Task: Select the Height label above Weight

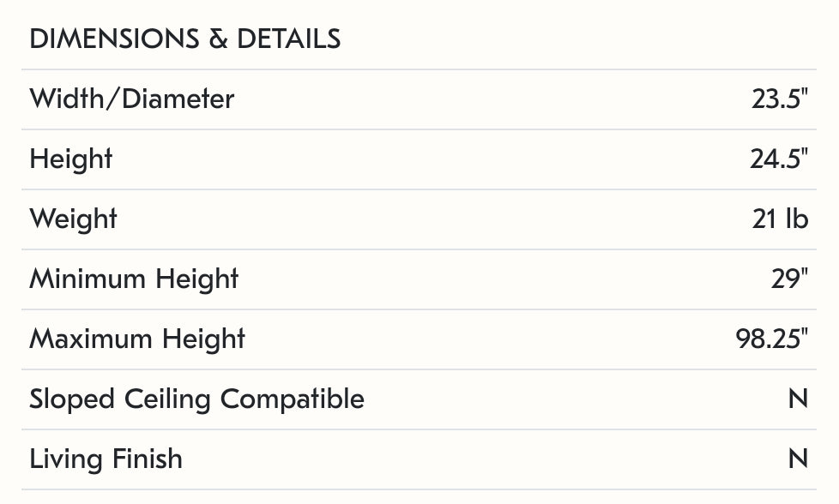Action: (71, 159)
